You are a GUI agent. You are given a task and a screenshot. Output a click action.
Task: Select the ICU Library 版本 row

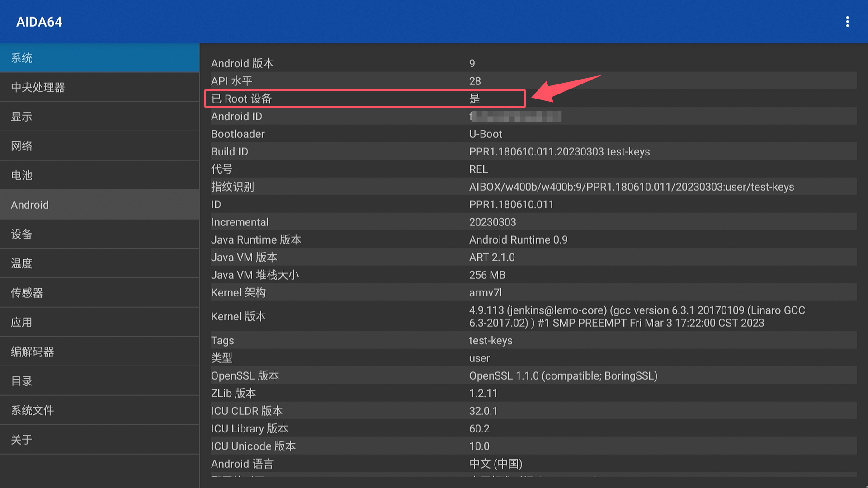tap(533, 428)
